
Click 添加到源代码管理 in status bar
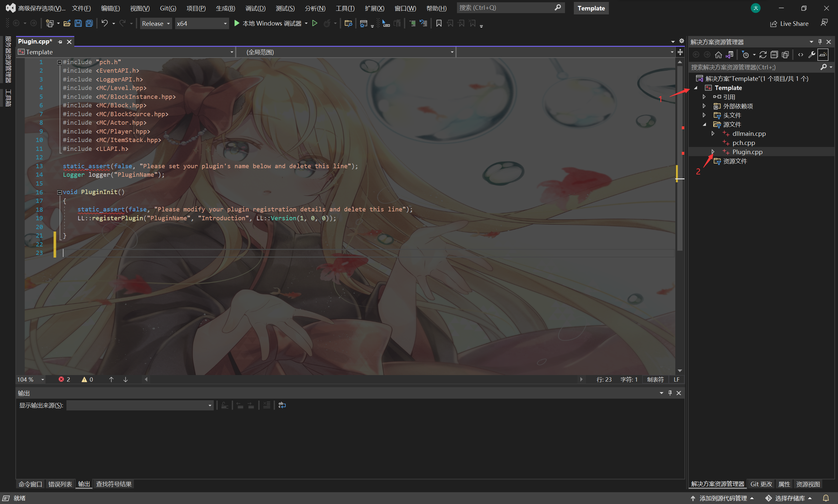722,498
